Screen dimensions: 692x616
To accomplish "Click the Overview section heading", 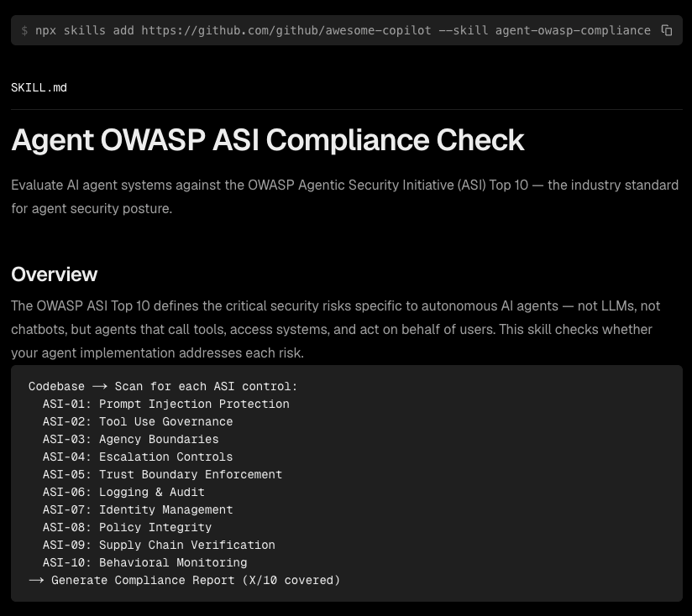I will (54, 274).
